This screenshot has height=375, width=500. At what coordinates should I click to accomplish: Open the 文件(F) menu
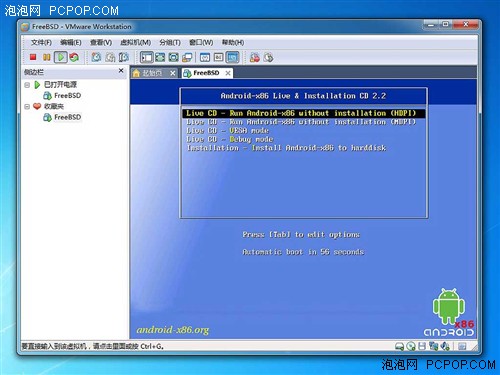[41, 42]
